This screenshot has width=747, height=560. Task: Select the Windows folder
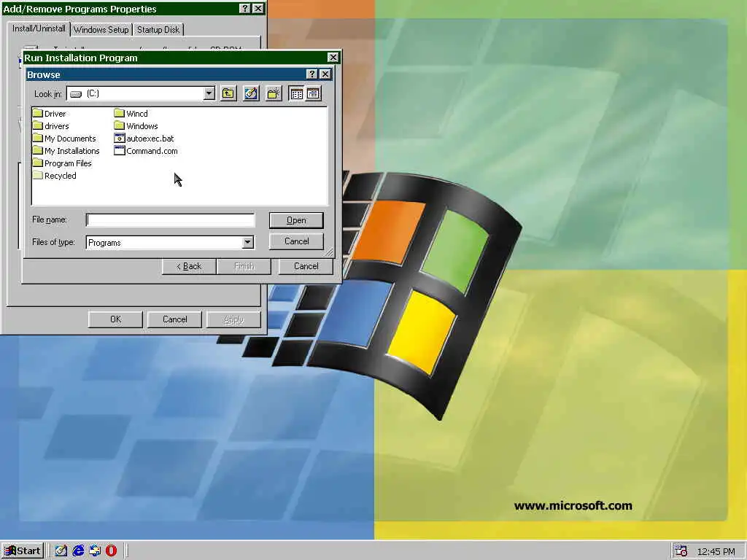tap(136, 125)
